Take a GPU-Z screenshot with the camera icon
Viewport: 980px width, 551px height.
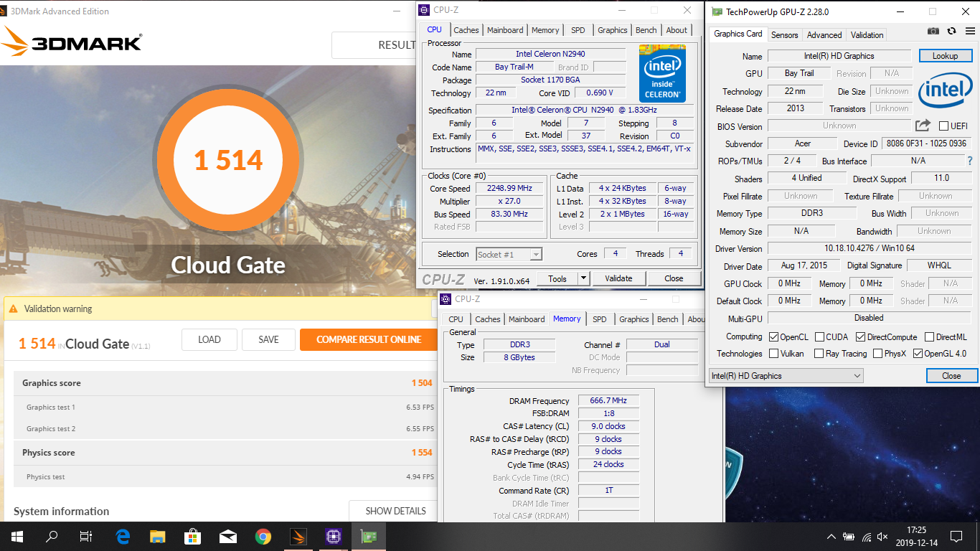[x=933, y=31]
